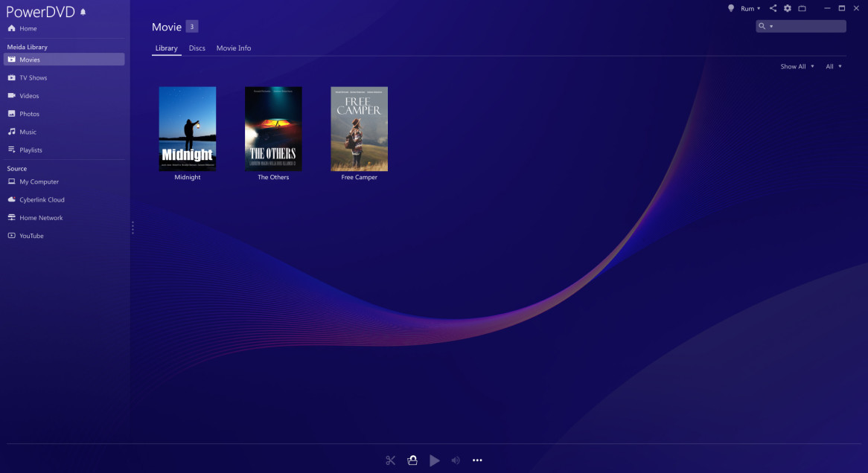The width and height of the screenshot is (868, 473).
Task: Open the All filter dropdown
Action: coord(833,66)
